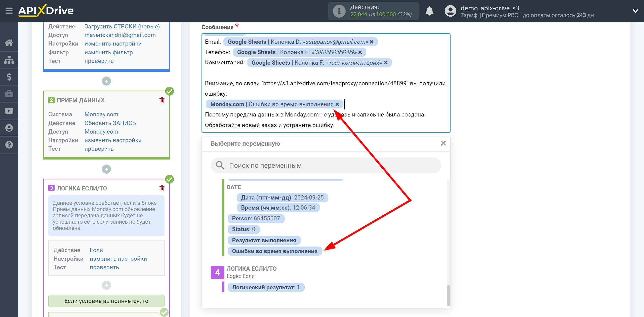Delete the ПРИЕМ ДАННЫХ block
Screen dimensions: 644x317
pyautogui.click(x=162, y=100)
